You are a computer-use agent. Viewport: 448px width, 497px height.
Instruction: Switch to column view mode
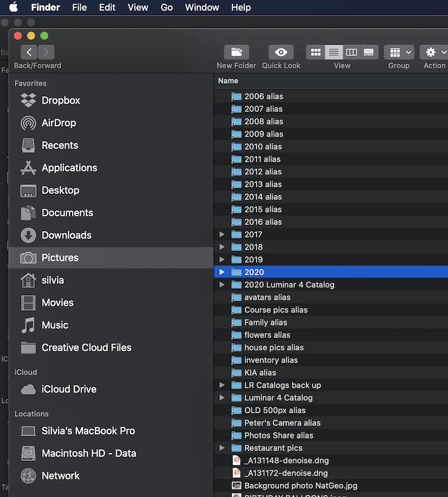tap(351, 53)
